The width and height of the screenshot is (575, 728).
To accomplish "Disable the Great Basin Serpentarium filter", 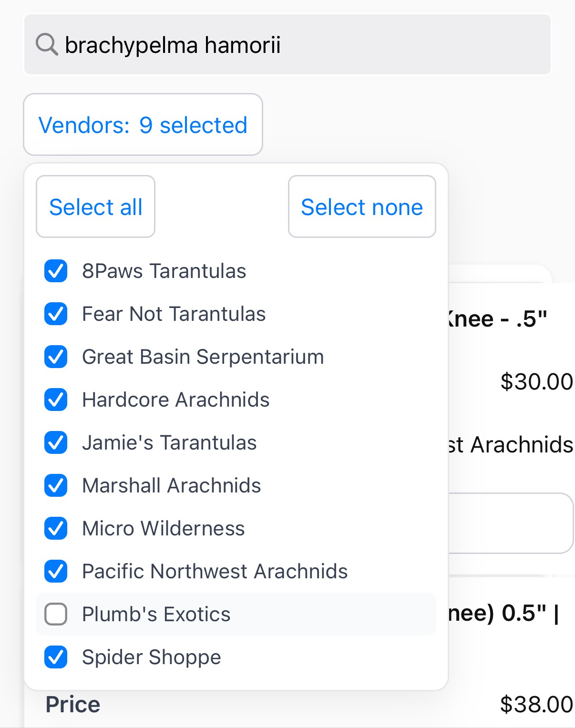I will point(56,357).
